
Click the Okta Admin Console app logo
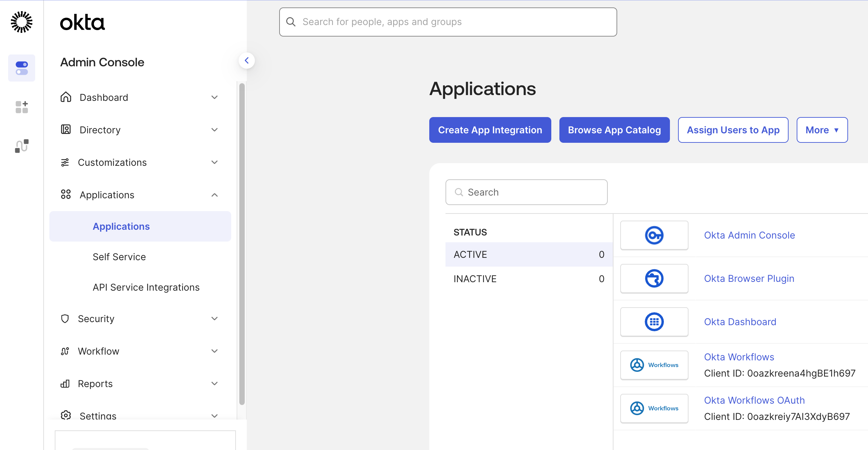coord(654,235)
